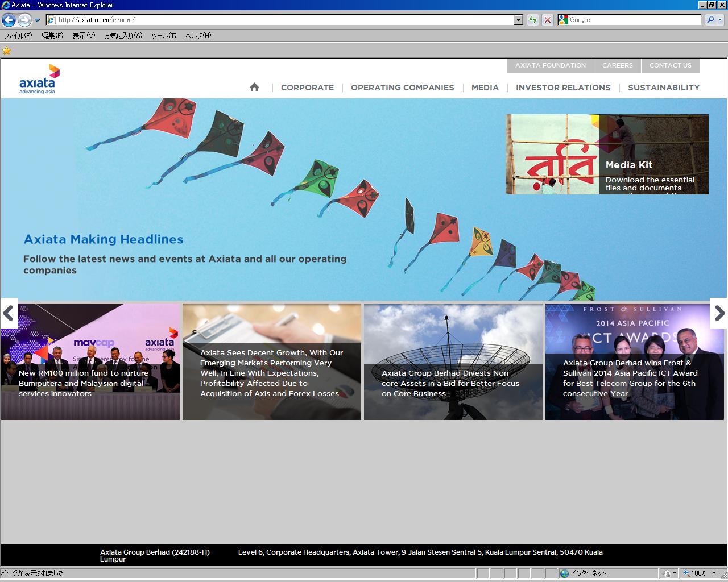
Task: Click the CAREERS button
Action: 618,65
